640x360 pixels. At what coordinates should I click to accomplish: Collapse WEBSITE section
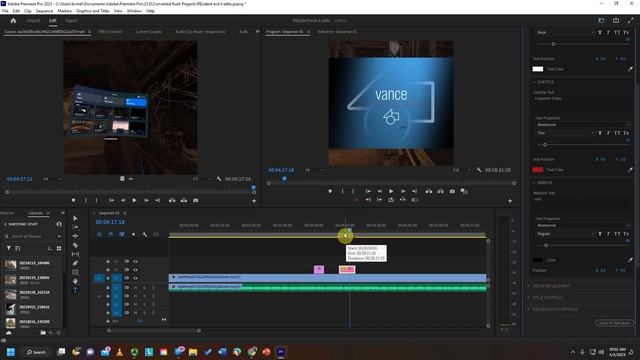pyautogui.click(x=534, y=182)
